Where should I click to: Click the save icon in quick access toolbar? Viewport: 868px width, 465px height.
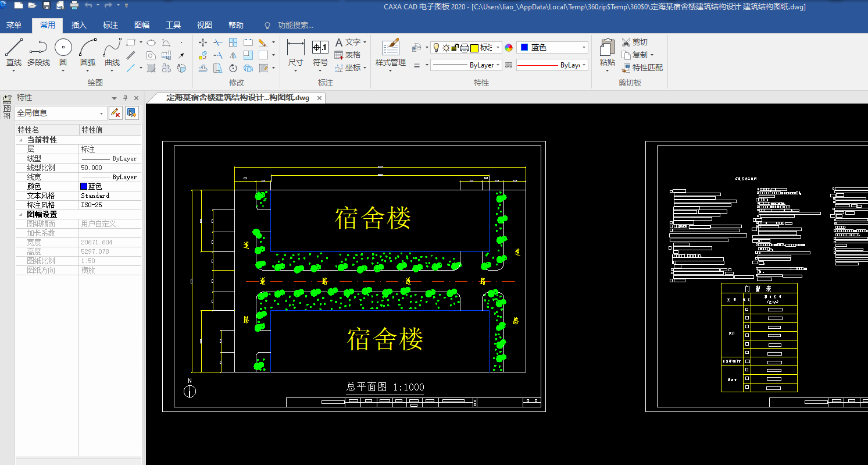(x=47, y=5)
